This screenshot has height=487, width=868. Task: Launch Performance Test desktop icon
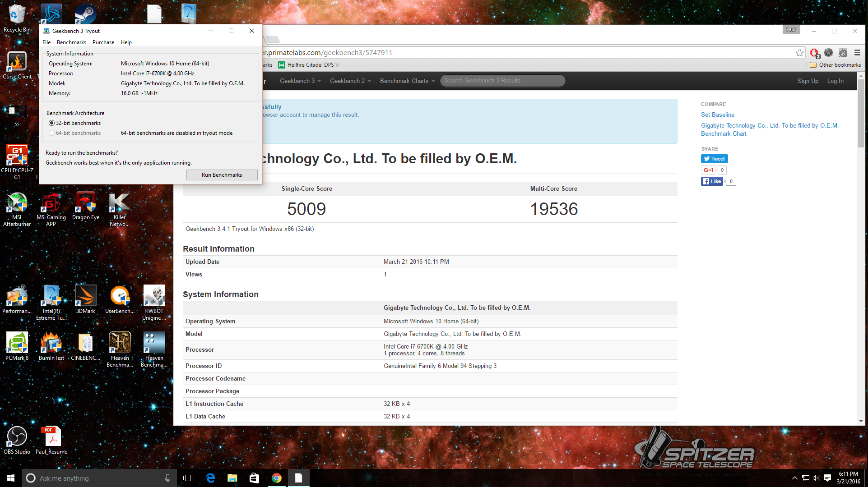(17, 299)
